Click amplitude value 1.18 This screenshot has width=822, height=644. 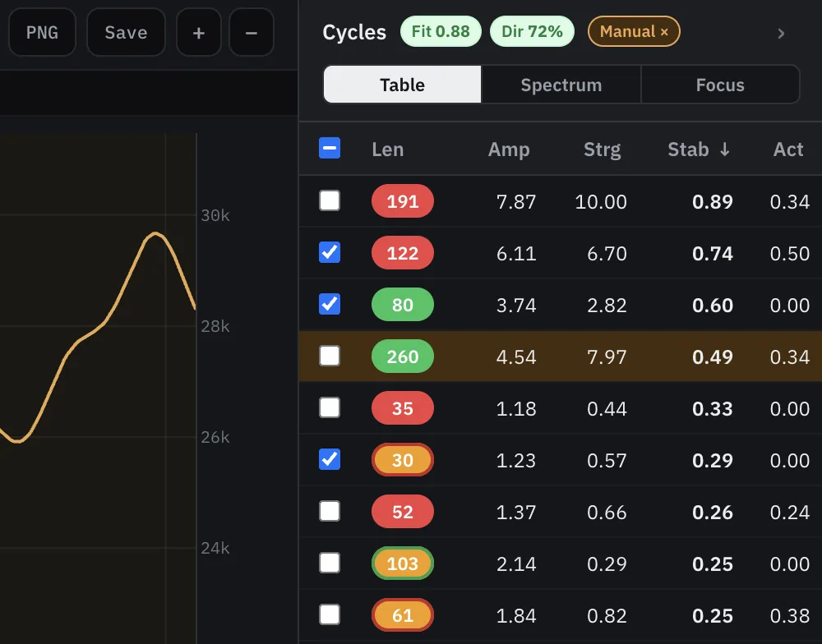(x=516, y=409)
